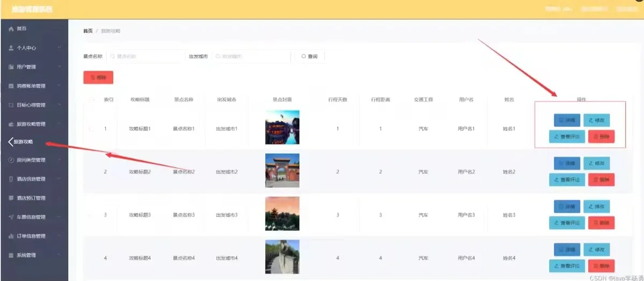644x281 pixels.
Task: Toggle the select-all checkbox in table header
Action: 91,100
